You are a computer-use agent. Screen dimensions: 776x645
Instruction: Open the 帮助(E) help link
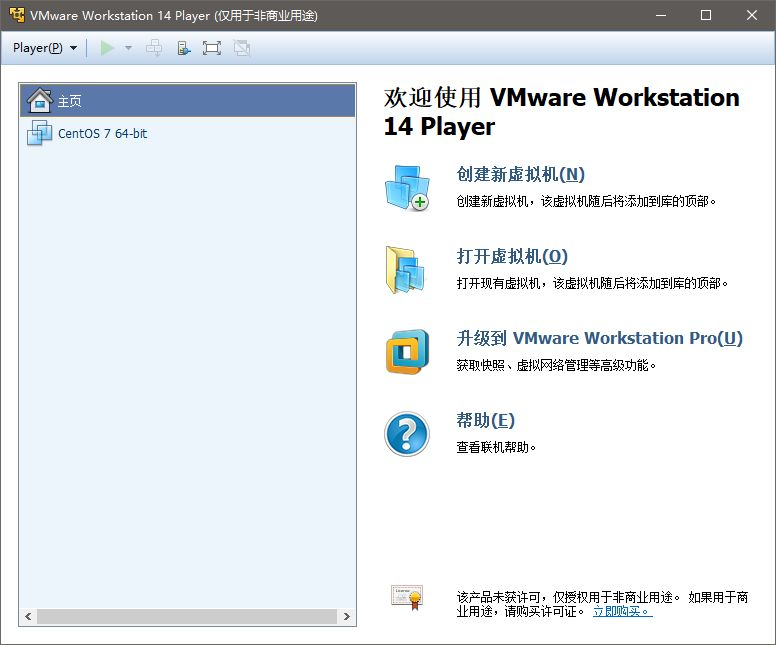tap(485, 420)
